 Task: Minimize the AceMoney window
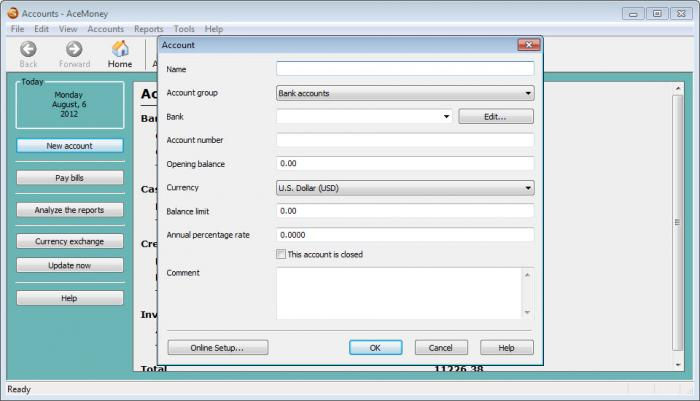coord(633,14)
